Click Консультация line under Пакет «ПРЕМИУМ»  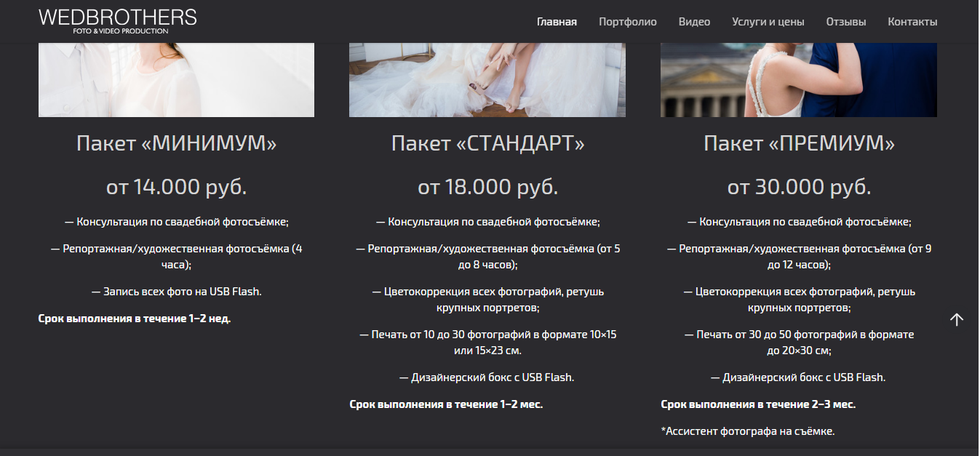(799, 222)
